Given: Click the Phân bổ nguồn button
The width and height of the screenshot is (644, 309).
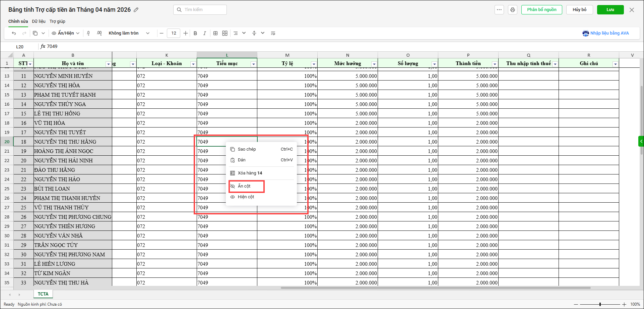Looking at the screenshot, I should tap(541, 10).
